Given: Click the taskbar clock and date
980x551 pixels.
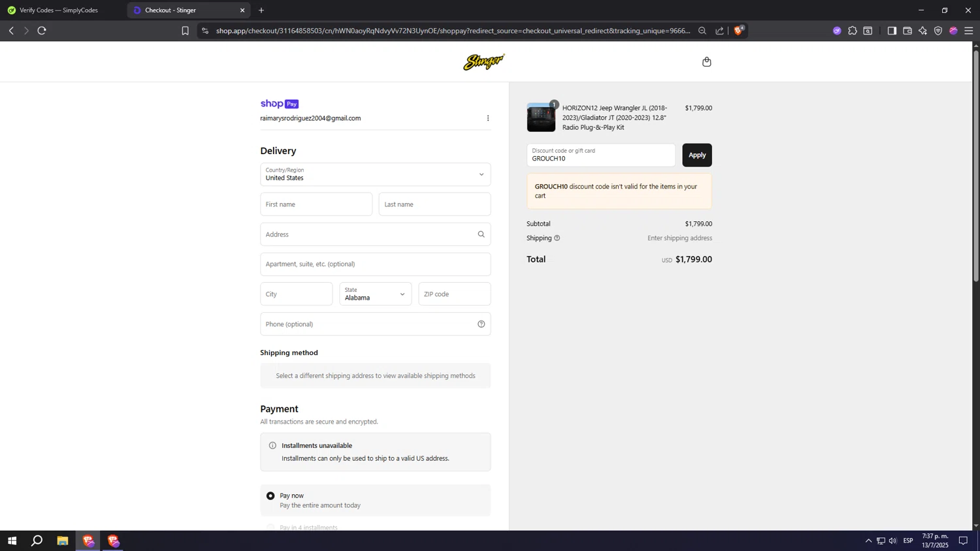Looking at the screenshot, I should pos(935,541).
